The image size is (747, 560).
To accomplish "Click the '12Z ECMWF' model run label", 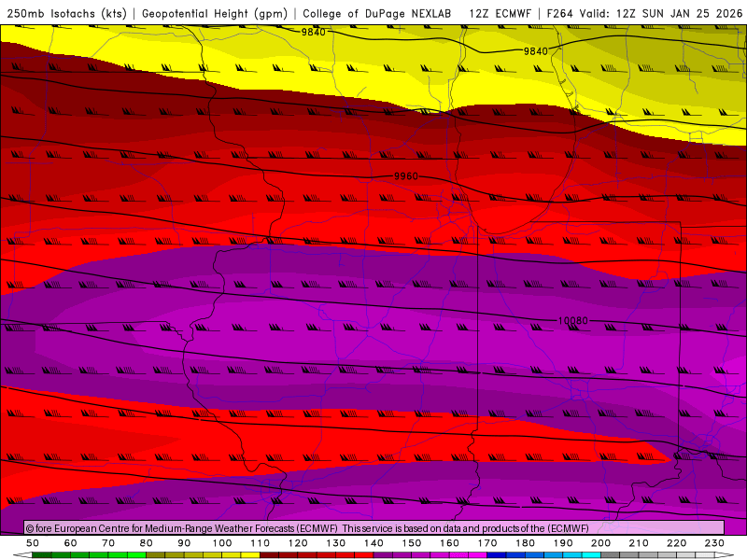I will coord(500,13).
